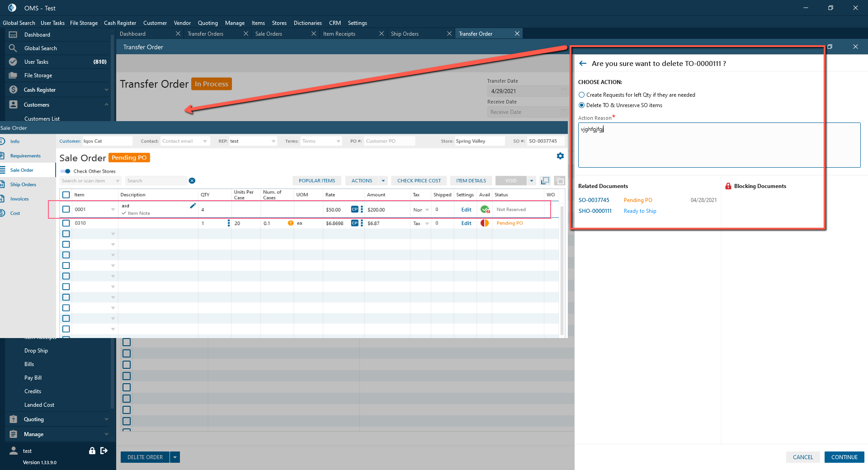This screenshot has width=868, height=470.
Task: Tick the select-all checkbox in Item header
Action: click(x=66, y=195)
